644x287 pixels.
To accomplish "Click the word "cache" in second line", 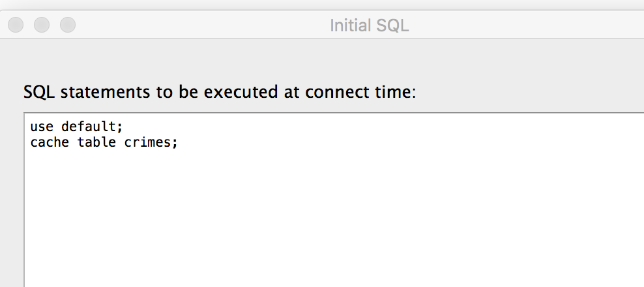I will point(50,142).
